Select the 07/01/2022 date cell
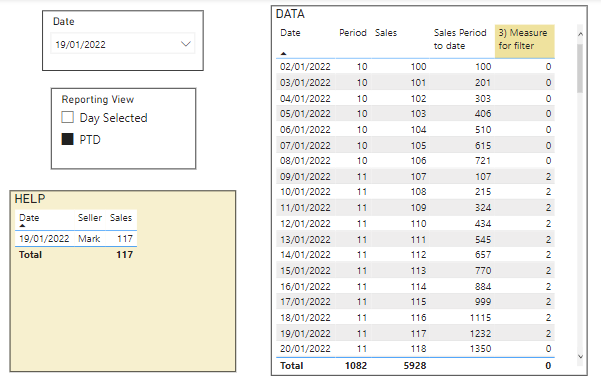This screenshot has width=601, height=388. coord(305,145)
